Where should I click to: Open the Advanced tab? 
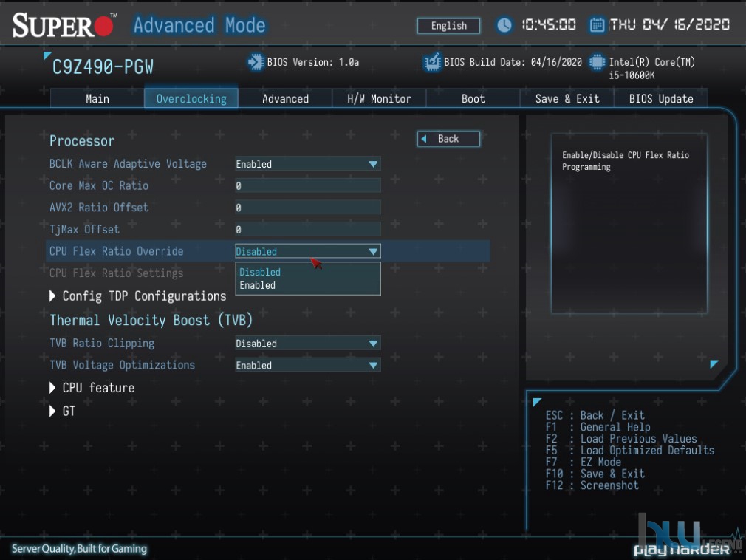(x=285, y=98)
